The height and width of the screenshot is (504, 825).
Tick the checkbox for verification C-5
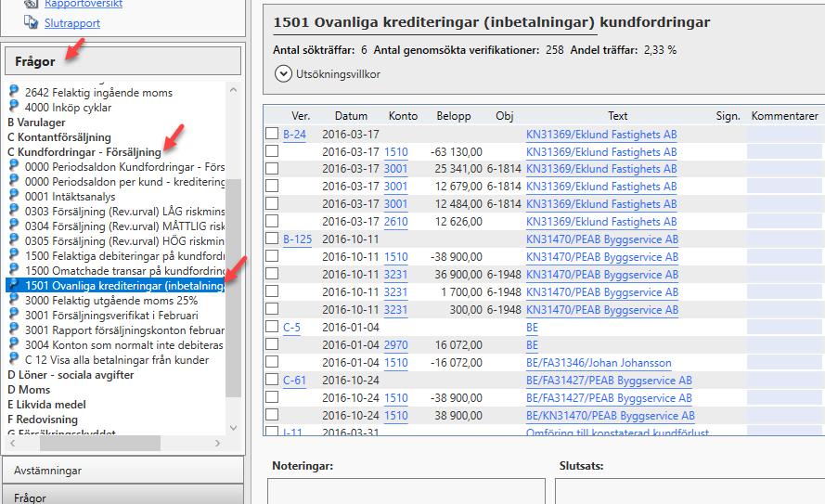272,326
